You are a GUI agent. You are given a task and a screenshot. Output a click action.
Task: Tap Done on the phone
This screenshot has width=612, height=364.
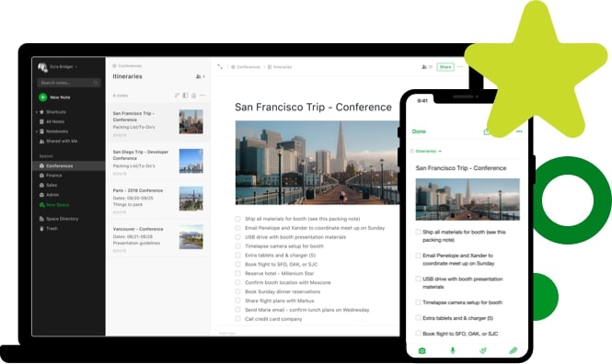[419, 131]
